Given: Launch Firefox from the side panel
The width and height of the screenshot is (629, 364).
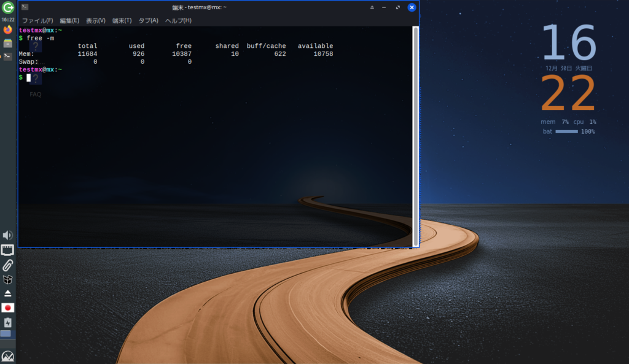Looking at the screenshot, I should (x=8, y=29).
